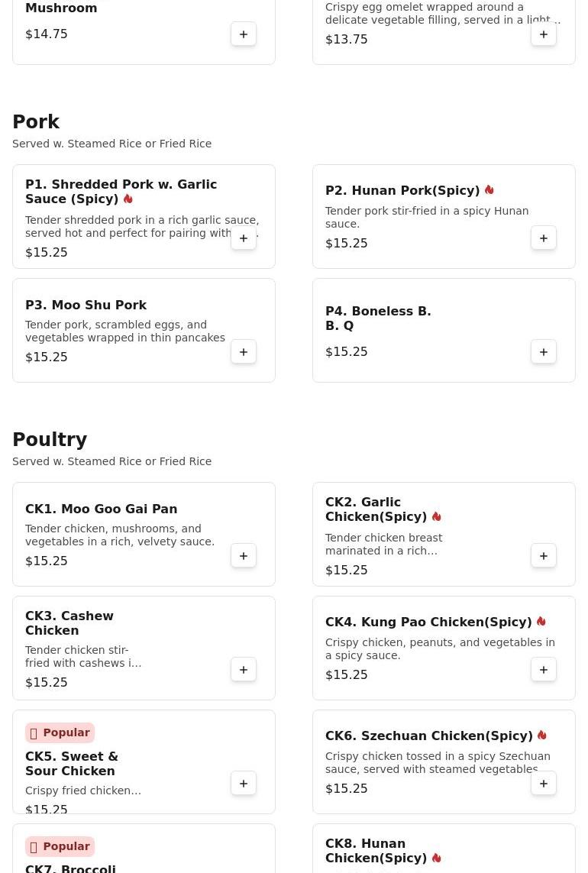The width and height of the screenshot is (588, 873).
Task: Click Popular badge on Sweet & Sour Chicken
Action: [60, 733]
